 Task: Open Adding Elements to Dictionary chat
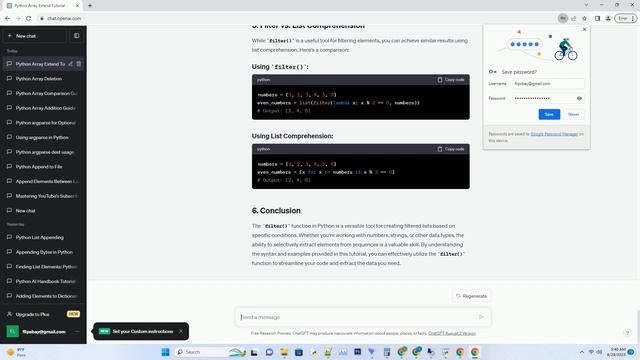pos(43,296)
